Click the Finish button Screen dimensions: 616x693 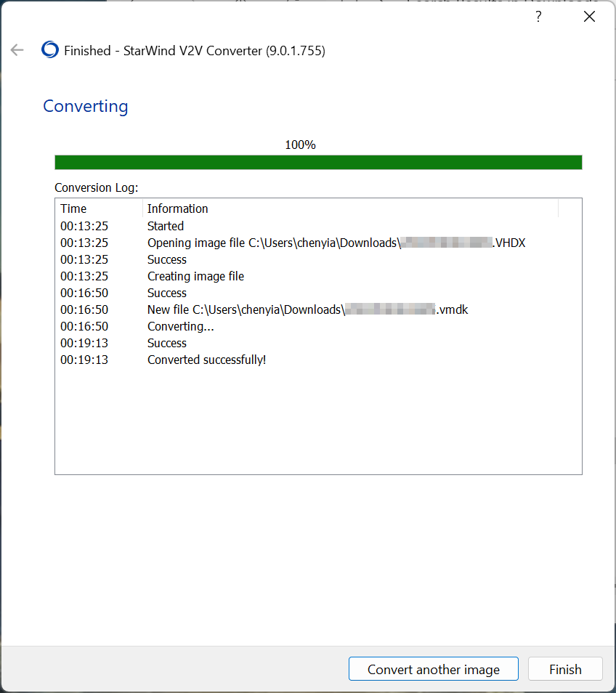tap(565, 669)
